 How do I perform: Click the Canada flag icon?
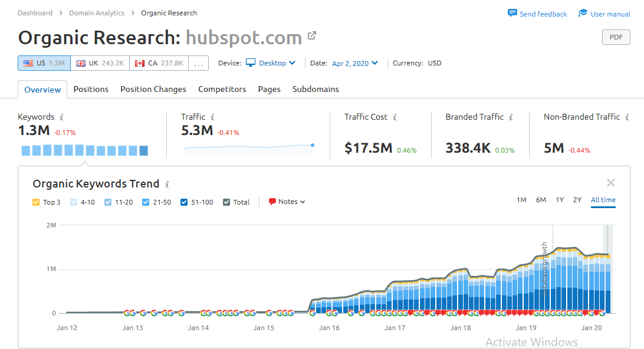click(140, 63)
